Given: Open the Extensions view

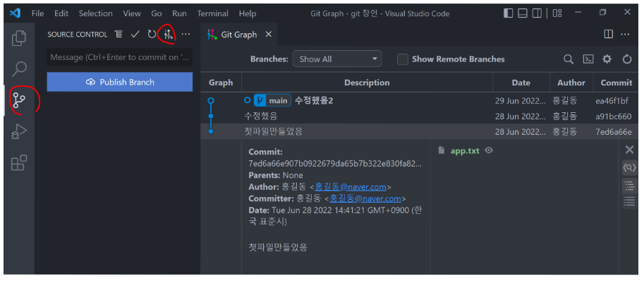Looking at the screenshot, I should coord(19,162).
